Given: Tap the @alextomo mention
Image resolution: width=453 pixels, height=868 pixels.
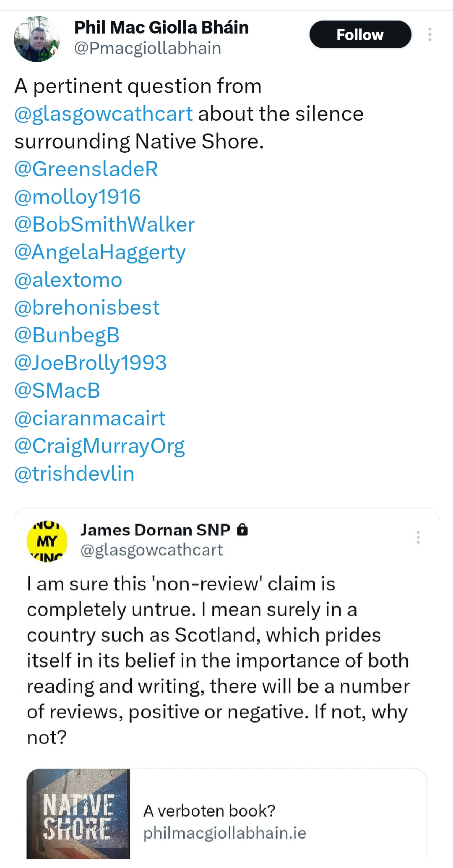Looking at the screenshot, I should [x=68, y=280].
